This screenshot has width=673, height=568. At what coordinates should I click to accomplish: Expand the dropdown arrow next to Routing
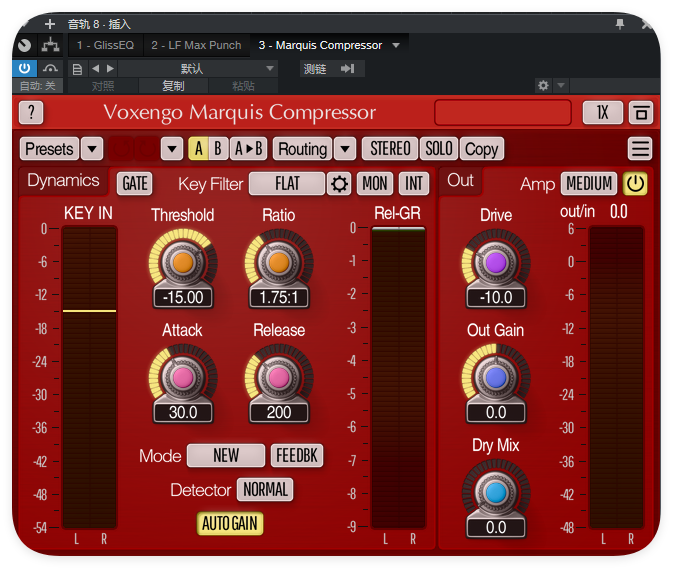345,149
